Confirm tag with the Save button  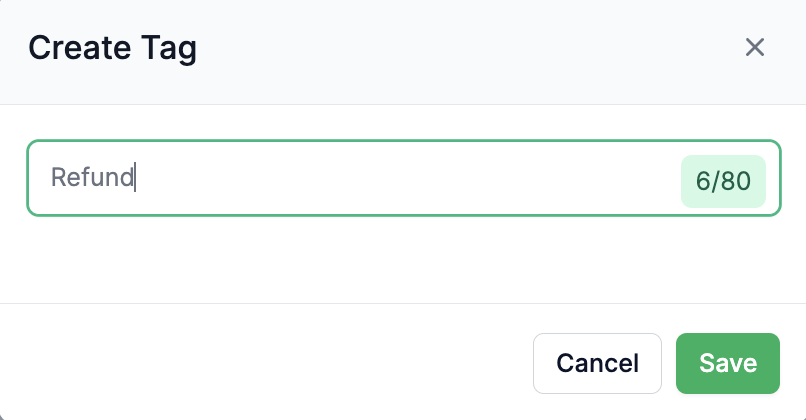coord(727,363)
